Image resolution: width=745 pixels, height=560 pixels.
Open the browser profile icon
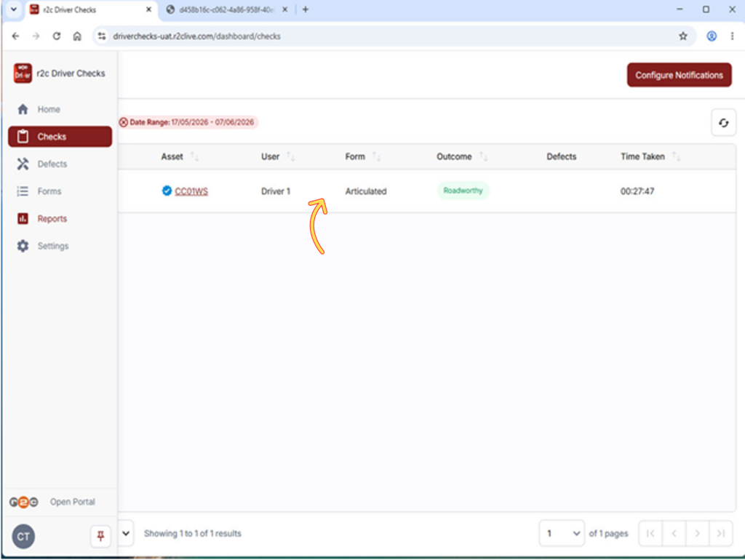pos(712,36)
